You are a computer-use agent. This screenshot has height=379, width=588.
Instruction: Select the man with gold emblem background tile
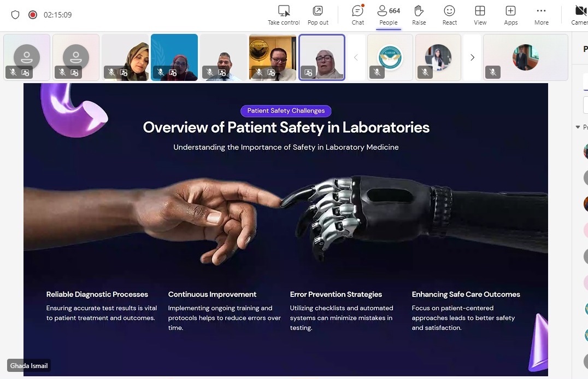[x=273, y=57]
